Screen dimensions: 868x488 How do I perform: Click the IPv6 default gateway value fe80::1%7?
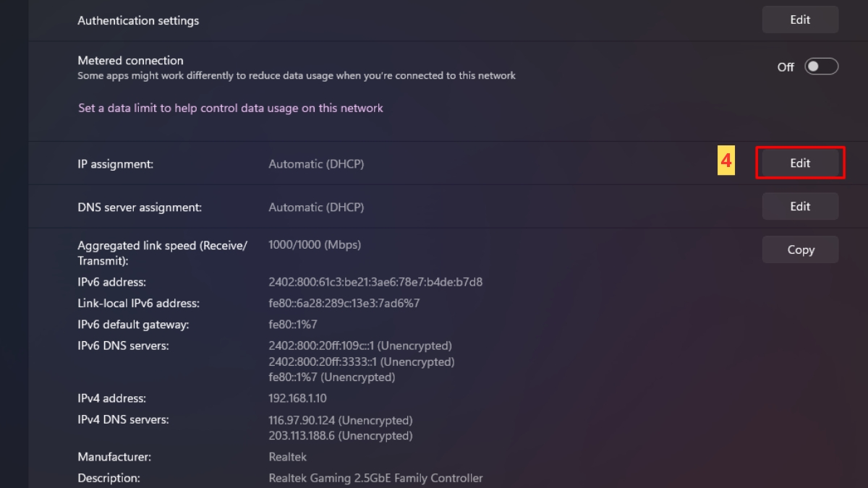click(x=293, y=325)
